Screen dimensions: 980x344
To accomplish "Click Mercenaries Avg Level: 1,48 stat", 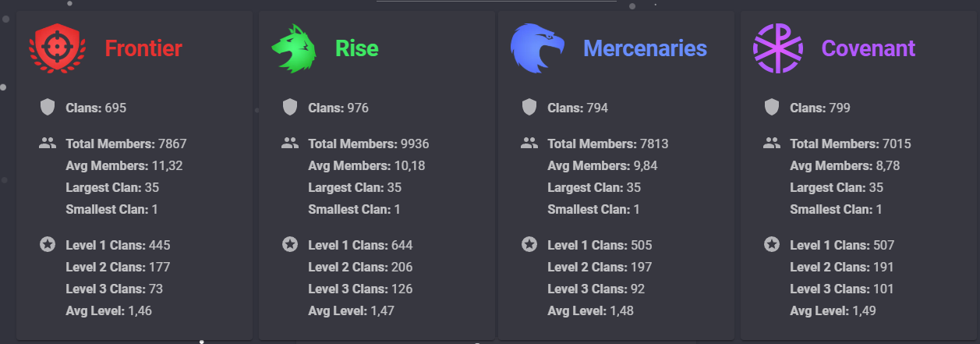I will (x=590, y=310).
